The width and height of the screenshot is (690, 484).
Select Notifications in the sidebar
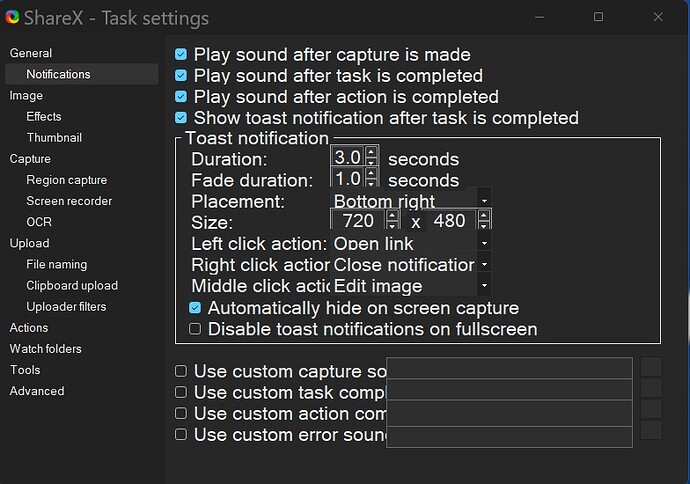point(82,74)
